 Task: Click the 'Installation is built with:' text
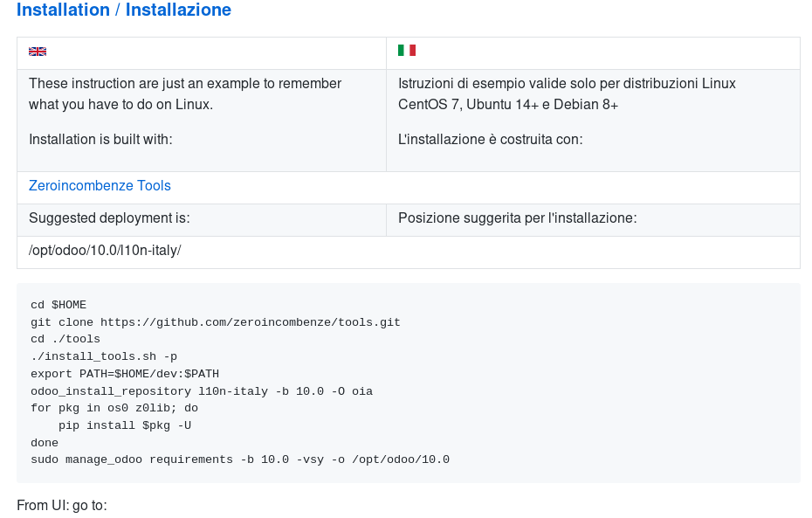tap(100, 140)
